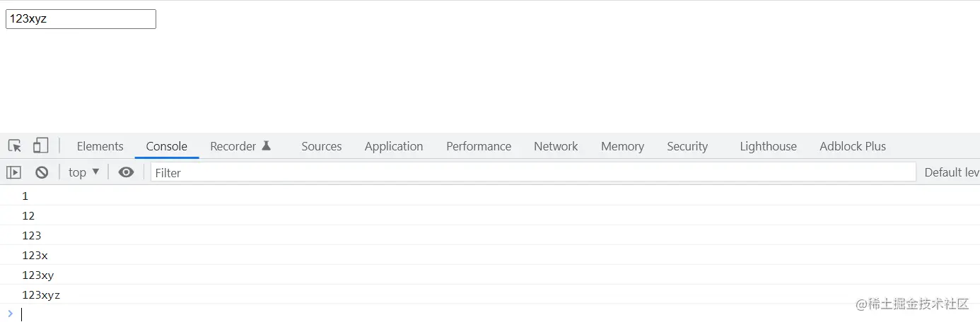Click the text input containing 123xyz

point(81,19)
